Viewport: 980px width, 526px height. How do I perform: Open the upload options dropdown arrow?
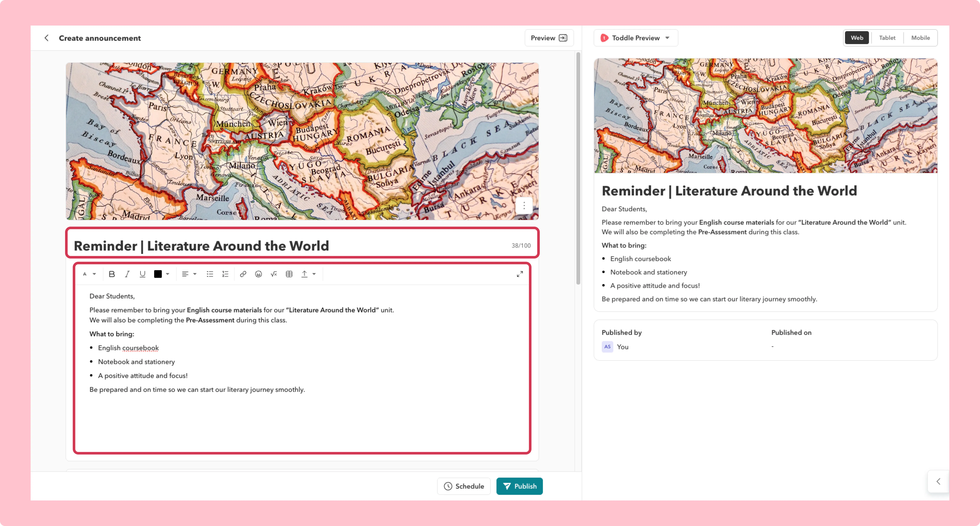pos(314,274)
